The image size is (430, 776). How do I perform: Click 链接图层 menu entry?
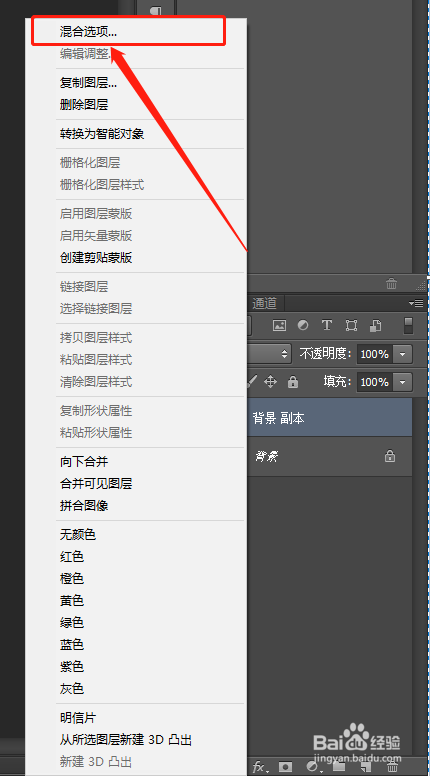pos(84,287)
